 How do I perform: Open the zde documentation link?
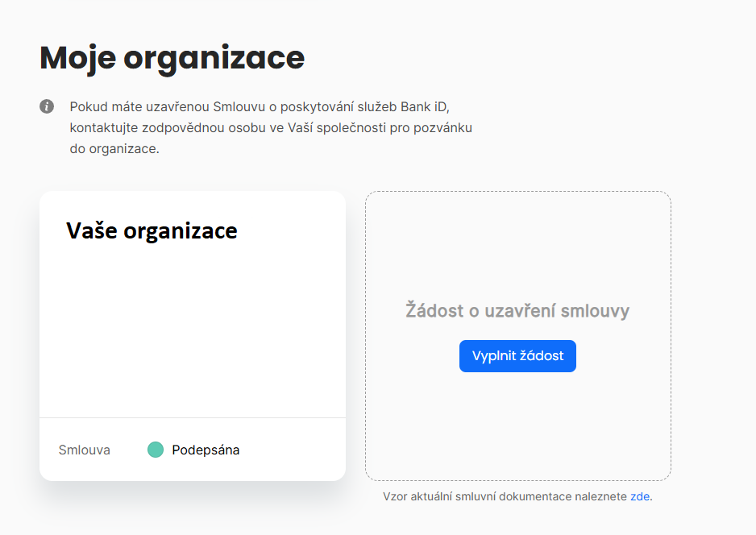640,496
